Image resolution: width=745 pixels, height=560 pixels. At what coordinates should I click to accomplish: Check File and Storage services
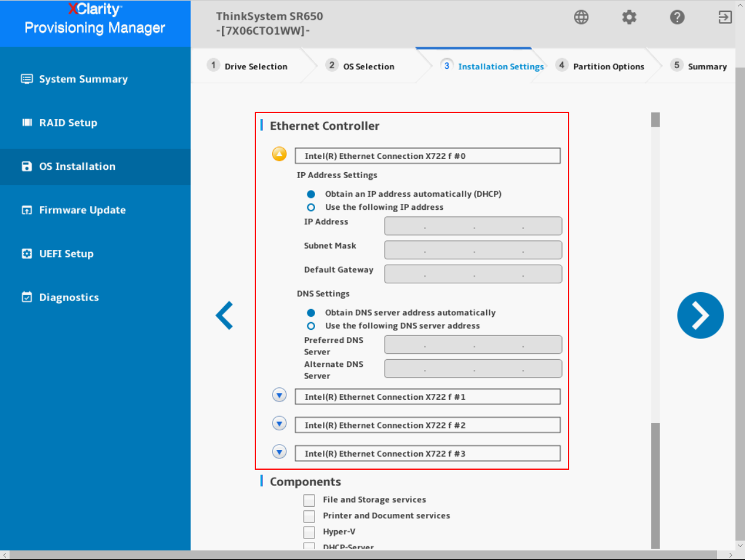pyautogui.click(x=309, y=500)
